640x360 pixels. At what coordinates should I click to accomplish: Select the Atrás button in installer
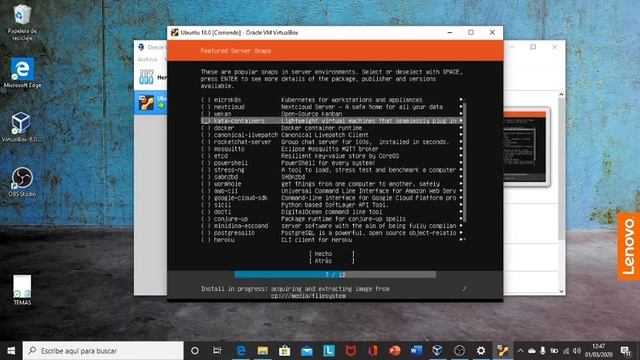click(x=331, y=261)
